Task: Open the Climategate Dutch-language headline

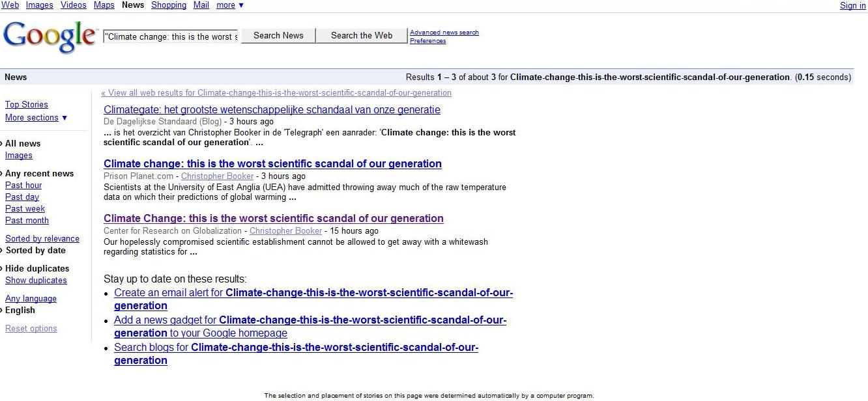Action: tap(272, 110)
